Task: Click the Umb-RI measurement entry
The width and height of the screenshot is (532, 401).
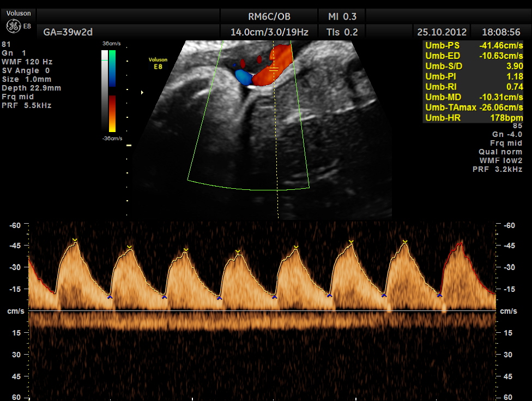Action: 473,87
